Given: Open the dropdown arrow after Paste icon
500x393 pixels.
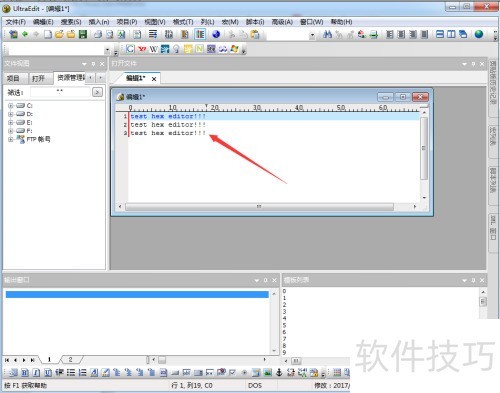Looking at the screenshot, I should coord(312,35).
